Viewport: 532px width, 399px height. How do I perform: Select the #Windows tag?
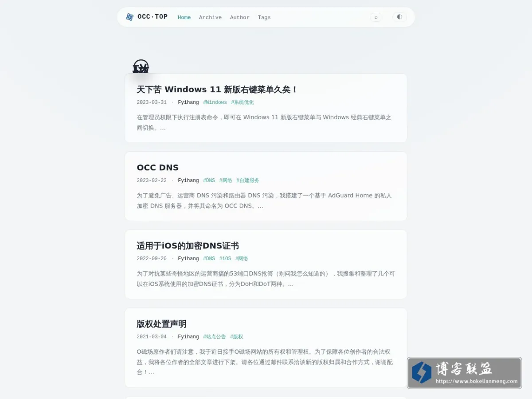pyautogui.click(x=215, y=102)
